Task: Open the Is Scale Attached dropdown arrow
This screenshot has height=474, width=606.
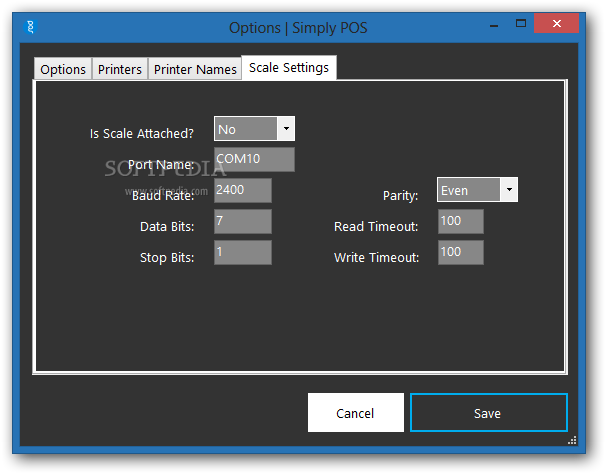Action: click(286, 128)
